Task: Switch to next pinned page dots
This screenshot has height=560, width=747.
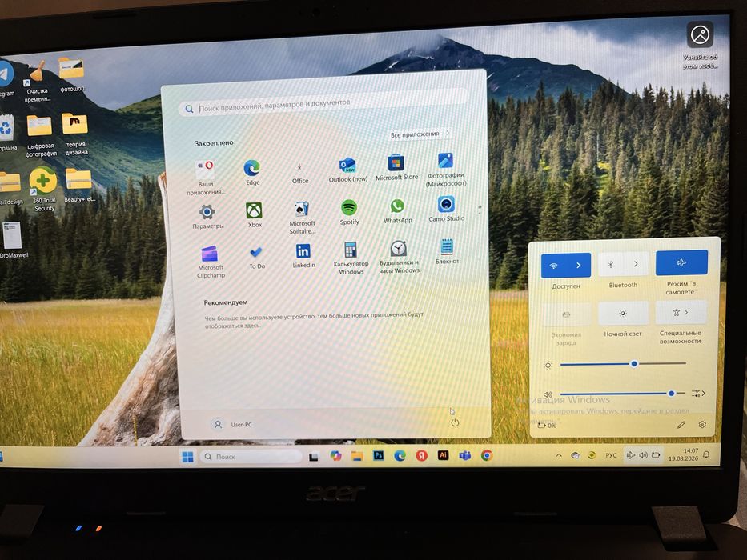Action: tap(480, 210)
